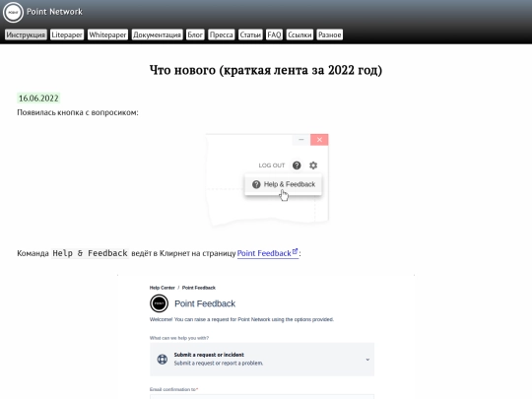Follow the Point Feedback link
The height and width of the screenshot is (399, 532).
pyautogui.click(x=264, y=253)
